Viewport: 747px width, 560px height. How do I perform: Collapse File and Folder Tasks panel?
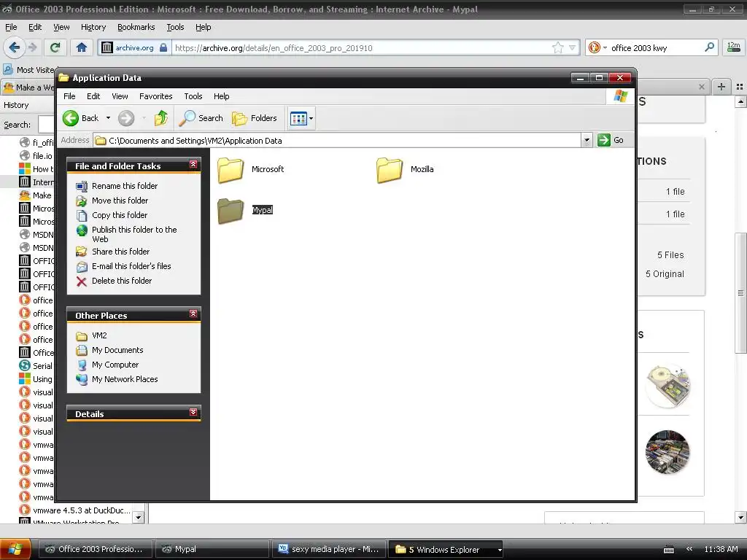coord(193,164)
